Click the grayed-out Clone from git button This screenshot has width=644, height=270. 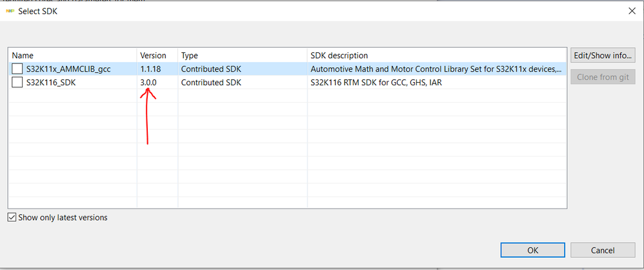tap(603, 77)
